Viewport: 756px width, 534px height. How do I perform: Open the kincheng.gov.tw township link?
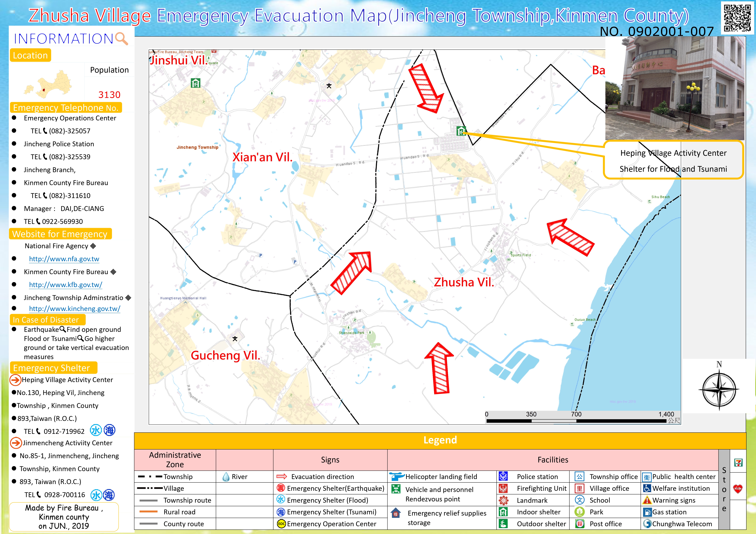tap(74, 309)
